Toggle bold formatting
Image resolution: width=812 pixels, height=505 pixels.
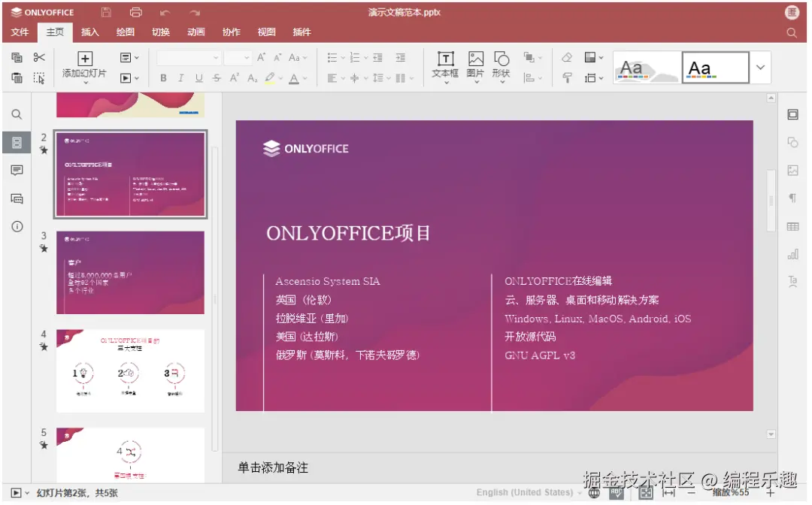164,78
